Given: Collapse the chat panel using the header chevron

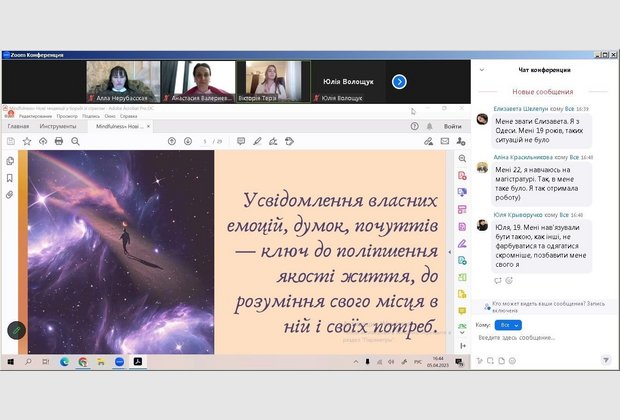Looking at the screenshot, I should [x=483, y=70].
